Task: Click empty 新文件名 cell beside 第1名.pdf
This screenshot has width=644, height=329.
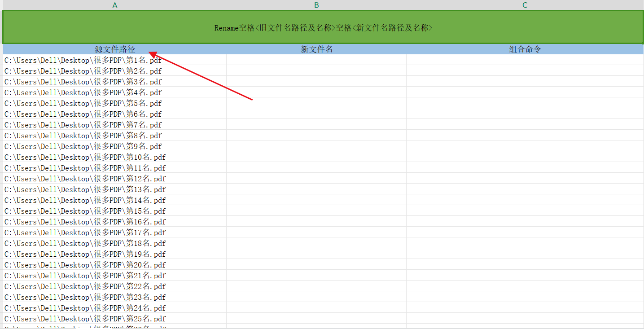Action: pos(316,60)
